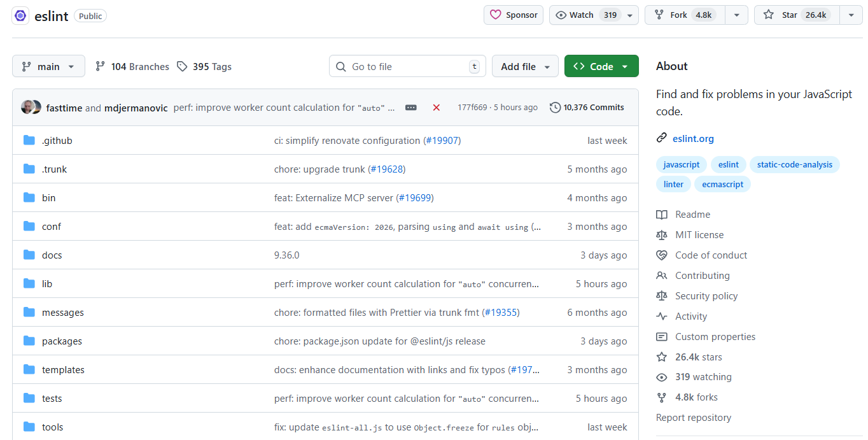
Task: Open commit hash 177f669
Action: (x=472, y=108)
